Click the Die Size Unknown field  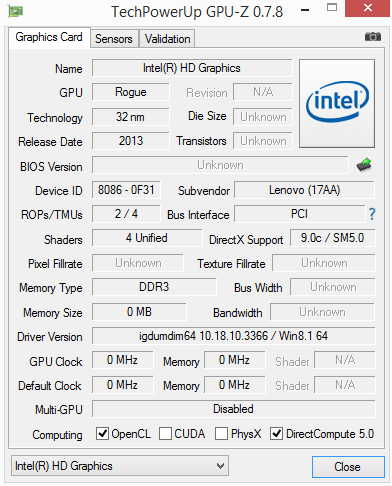[x=263, y=117]
